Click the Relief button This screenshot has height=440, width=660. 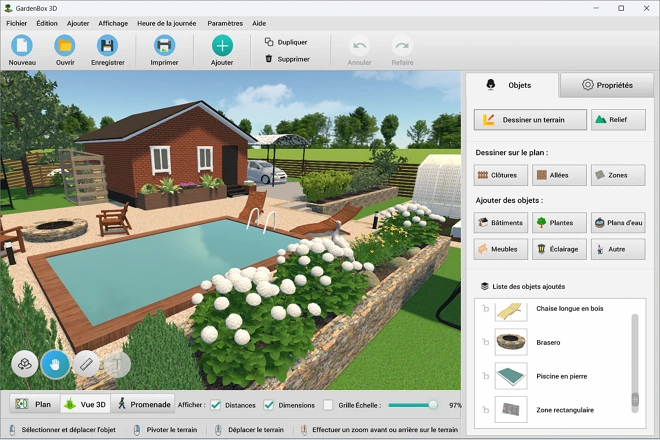click(x=618, y=120)
